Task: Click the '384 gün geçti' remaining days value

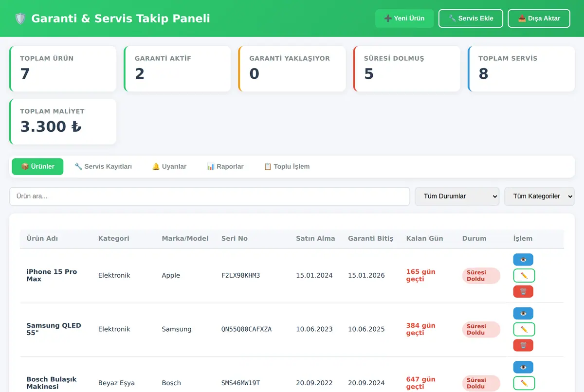Action: click(x=421, y=329)
